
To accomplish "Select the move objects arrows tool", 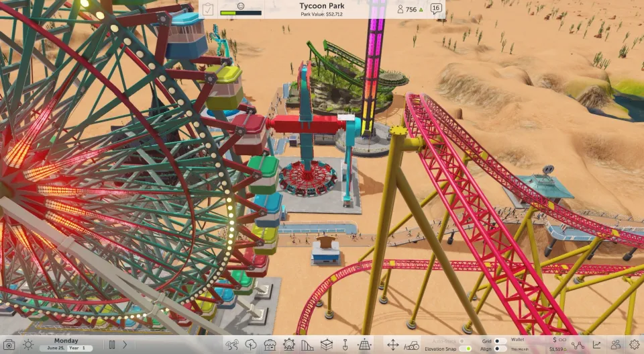I will (x=393, y=345).
